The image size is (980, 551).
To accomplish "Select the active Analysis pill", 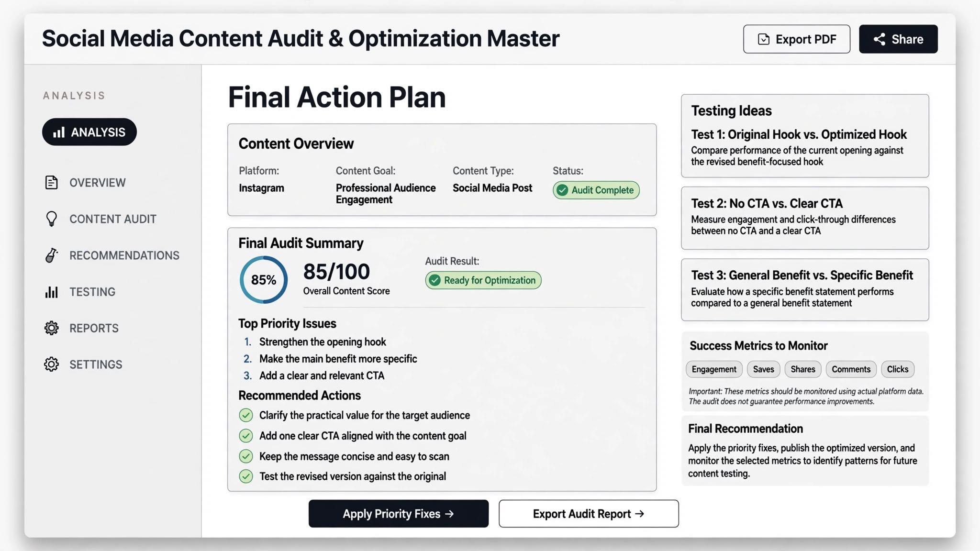I will tap(89, 132).
